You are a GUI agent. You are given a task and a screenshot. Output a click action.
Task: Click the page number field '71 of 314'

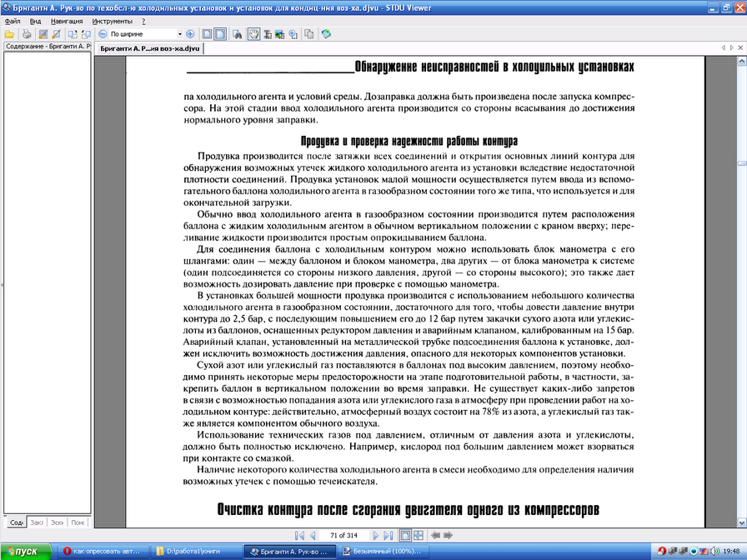(x=344, y=535)
